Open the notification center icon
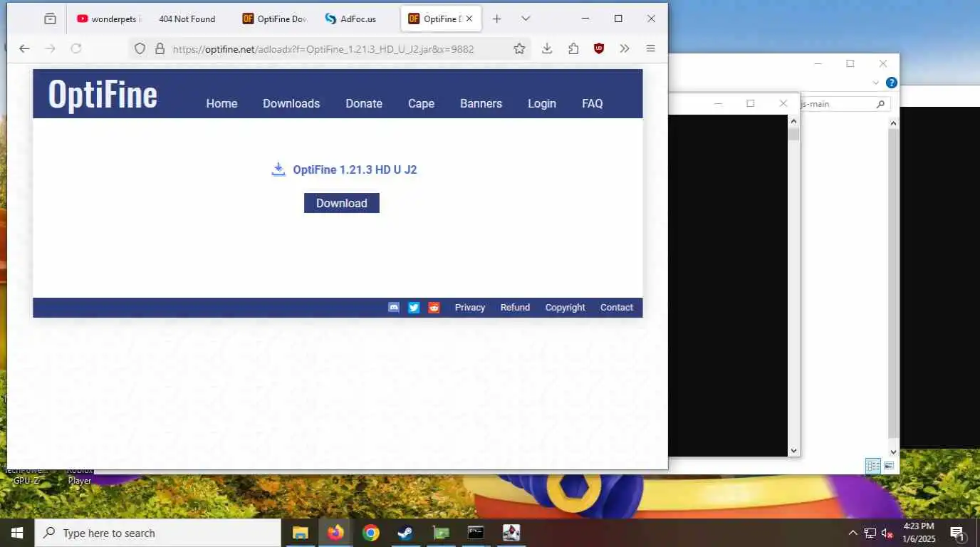980x547 pixels. click(958, 533)
